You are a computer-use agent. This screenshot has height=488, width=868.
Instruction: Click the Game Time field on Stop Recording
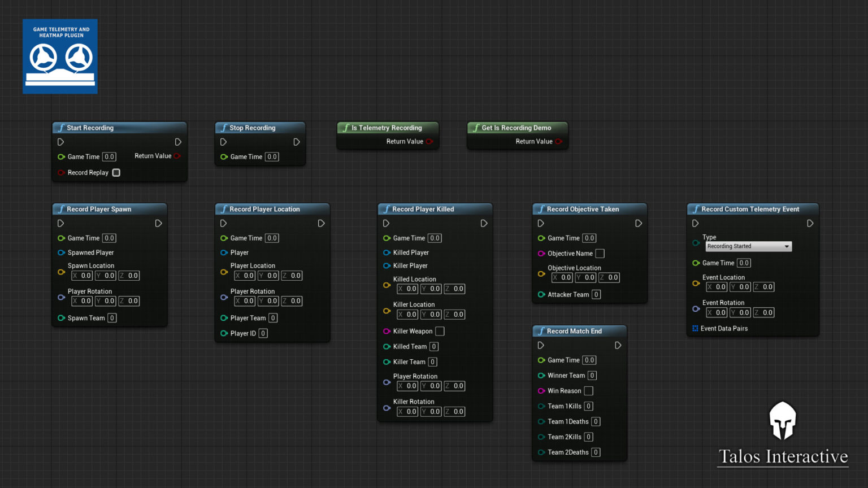272,156
